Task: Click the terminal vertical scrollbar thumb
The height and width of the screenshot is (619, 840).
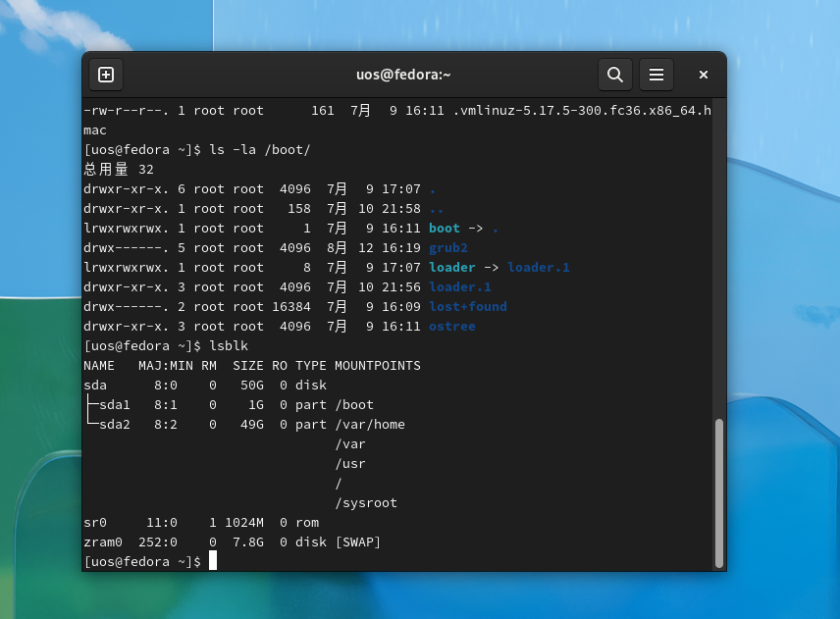Action: [x=719, y=492]
